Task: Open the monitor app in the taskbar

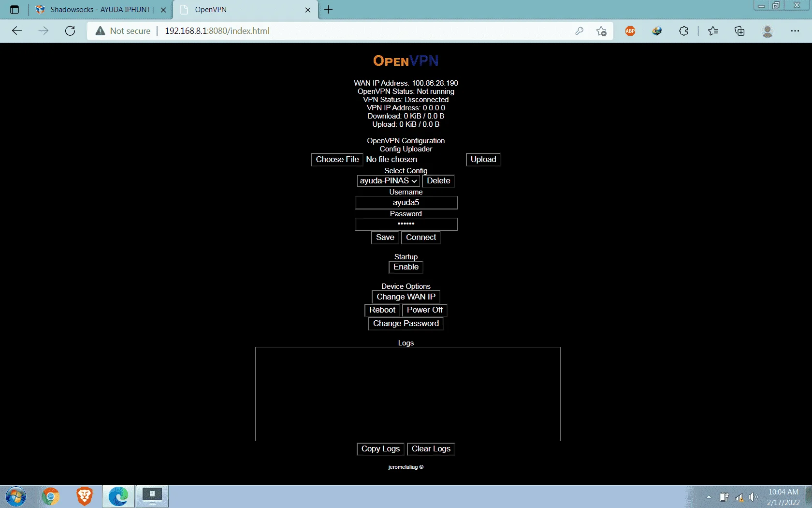Action: (x=152, y=496)
